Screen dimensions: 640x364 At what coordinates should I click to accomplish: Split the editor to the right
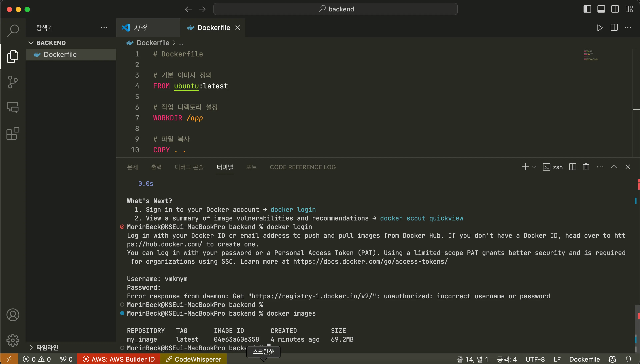pos(614,27)
